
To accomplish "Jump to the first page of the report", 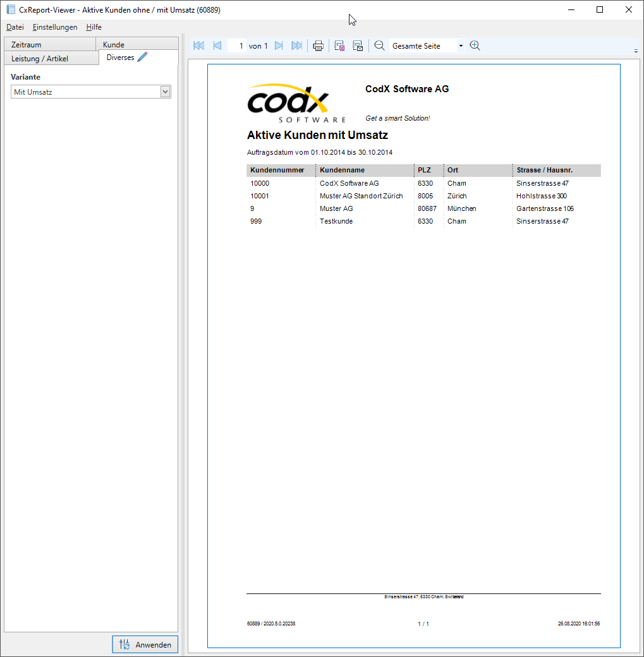I will click(x=198, y=45).
